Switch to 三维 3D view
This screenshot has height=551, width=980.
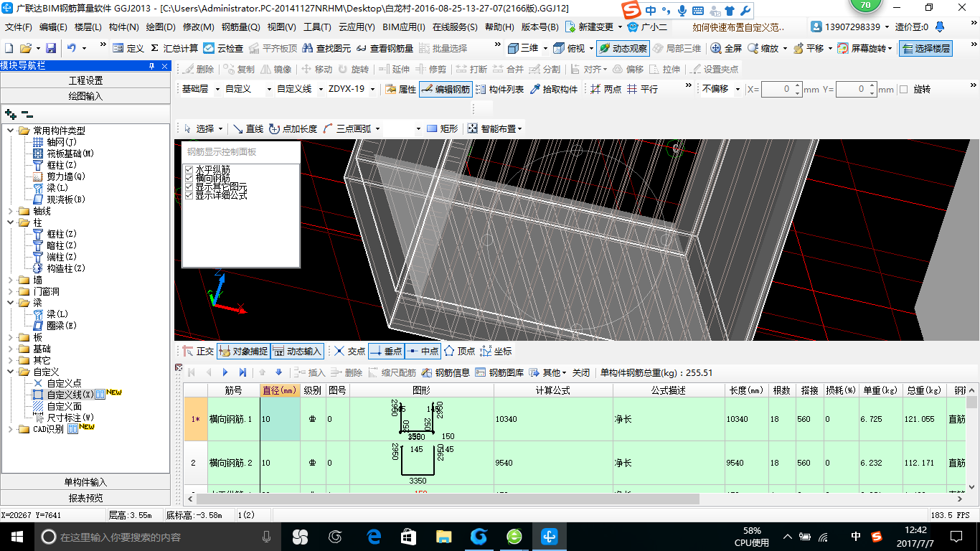coord(523,48)
